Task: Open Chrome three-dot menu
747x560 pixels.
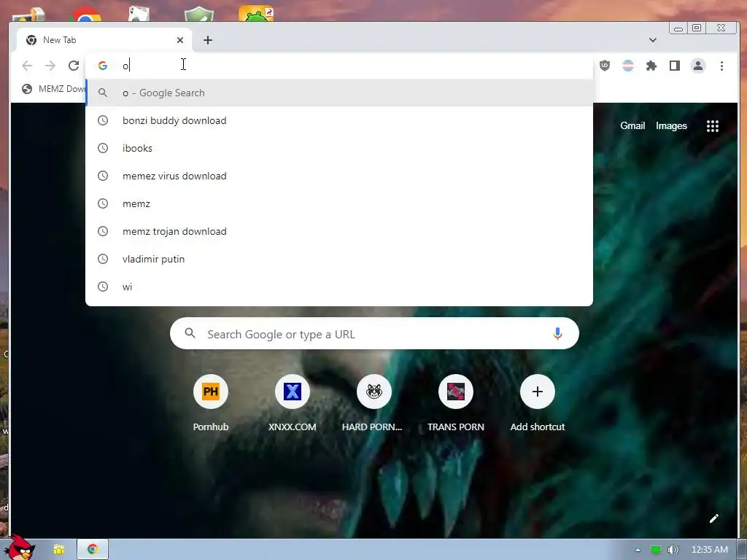Action: pyautogui.click(x=721, y=66)
